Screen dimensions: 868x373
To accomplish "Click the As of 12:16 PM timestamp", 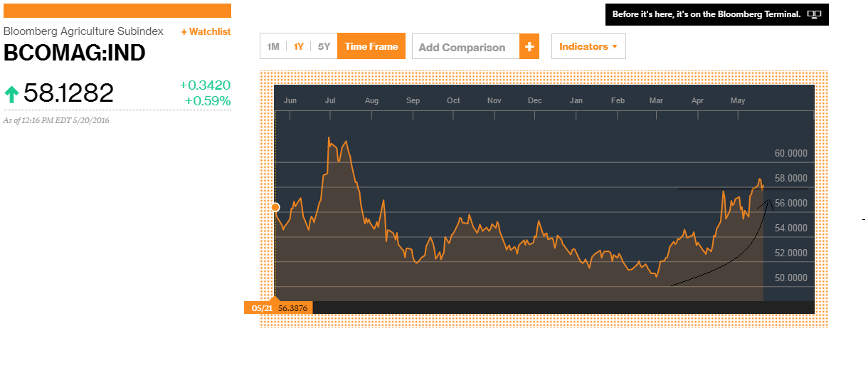I will 56,120.
